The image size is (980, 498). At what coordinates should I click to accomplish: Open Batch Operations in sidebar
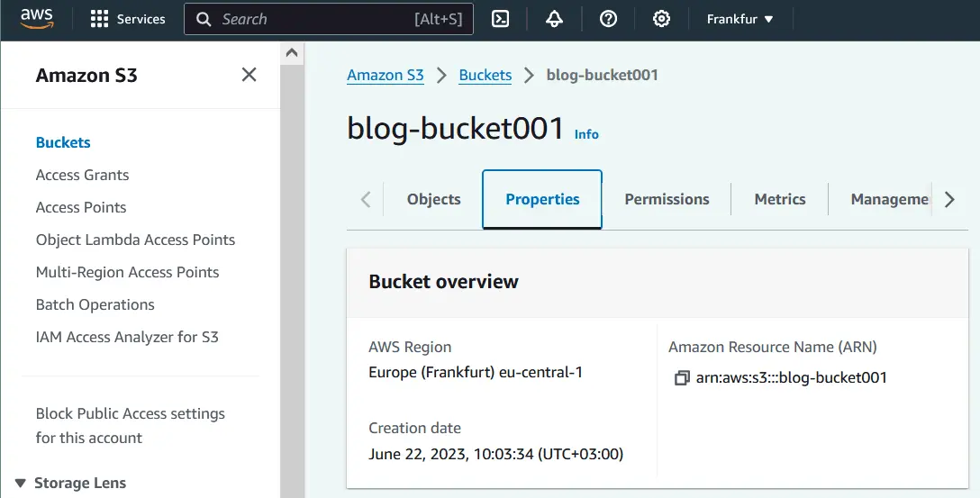[95, 305]
